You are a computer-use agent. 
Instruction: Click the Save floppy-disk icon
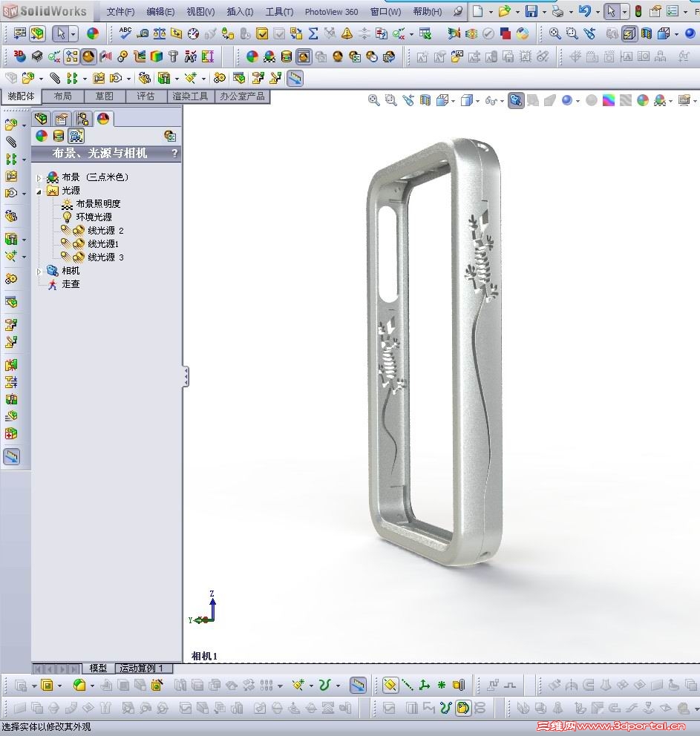click(x=531, y=11)
